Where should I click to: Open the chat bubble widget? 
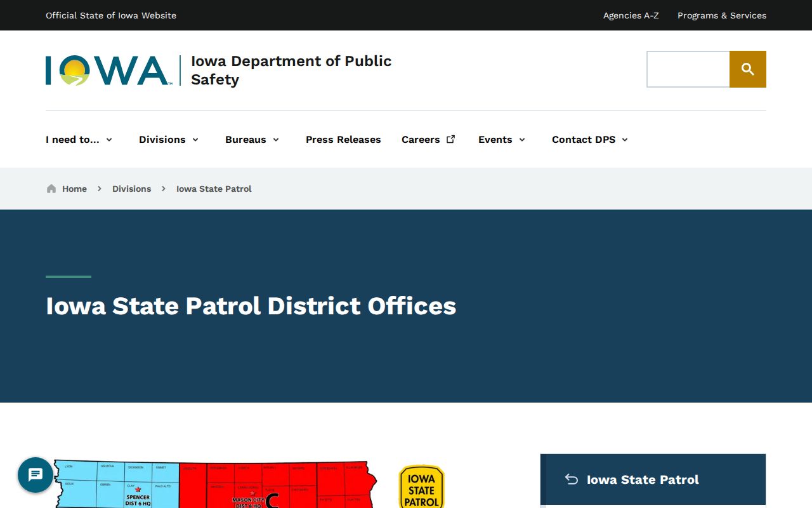click(36, 475)
